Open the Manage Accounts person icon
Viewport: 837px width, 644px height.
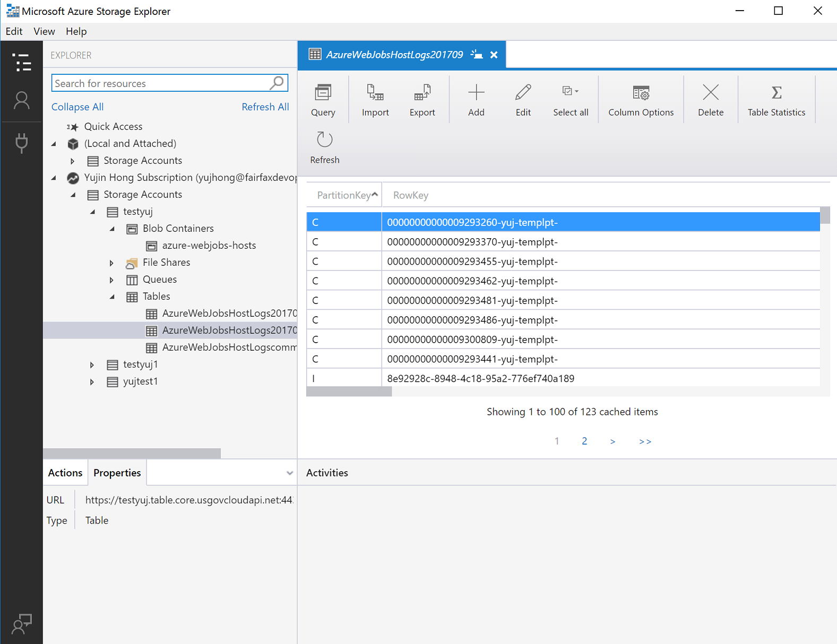point(22,100)
